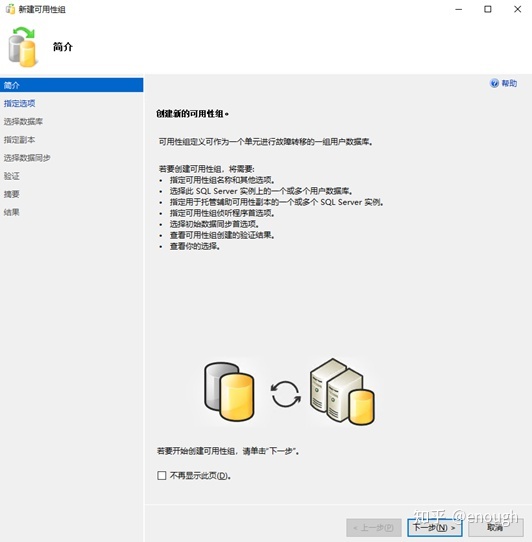532x542 pixels.
Task: Maximize the 新建可用性组 window
Action: (488, 9)
